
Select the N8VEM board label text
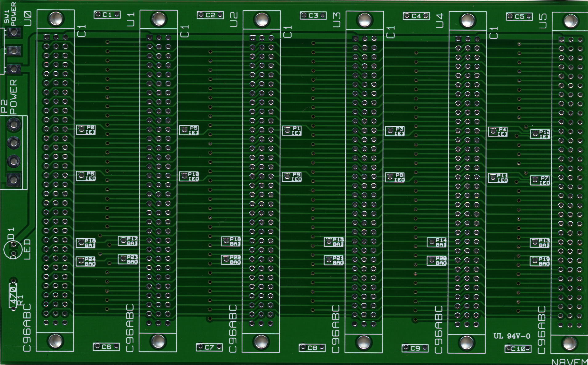569,362
